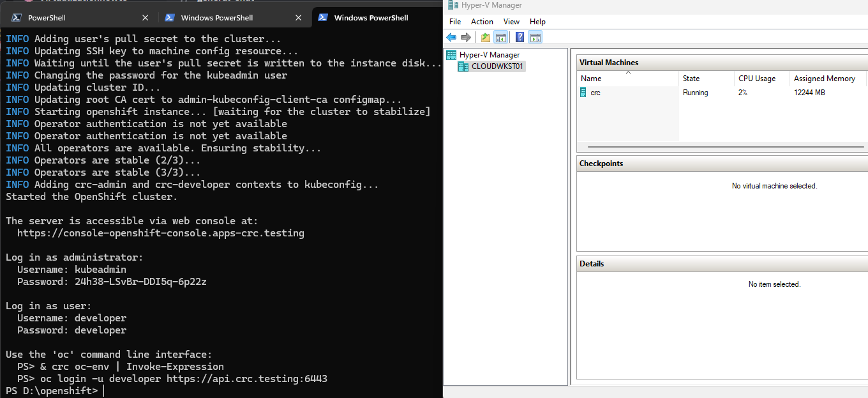Viewport: 868px width, 398px height.
Task: Click 'Updating SSH key to machine config' line
Action: pos(152,51)
